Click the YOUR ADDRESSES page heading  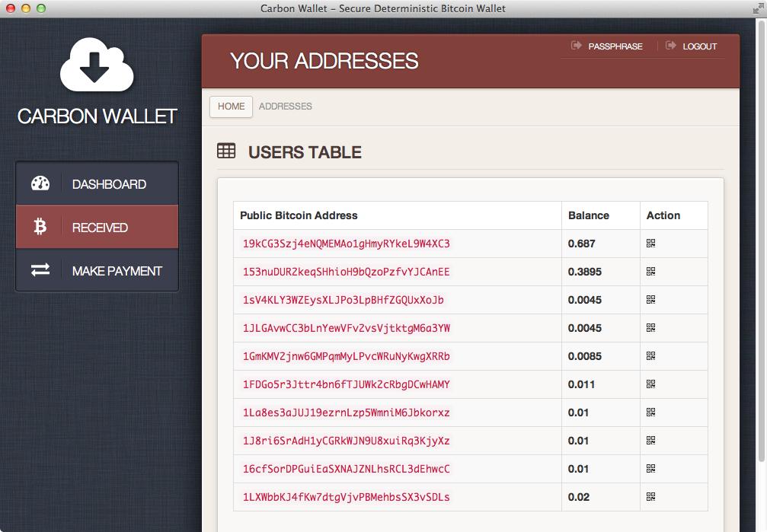(x=324, y=61)
